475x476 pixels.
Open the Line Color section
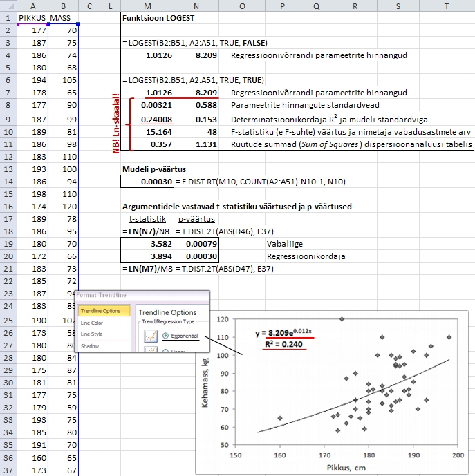coord(92,323)
